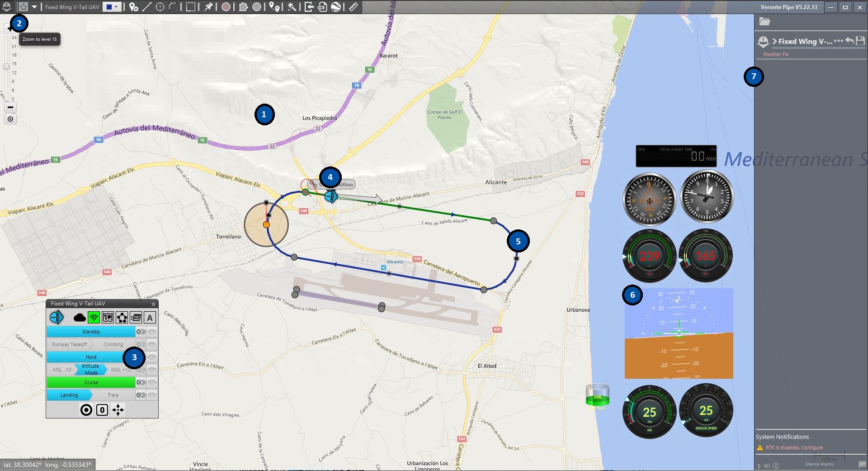Click the moving window icon in UAV panel

point(136,318)
